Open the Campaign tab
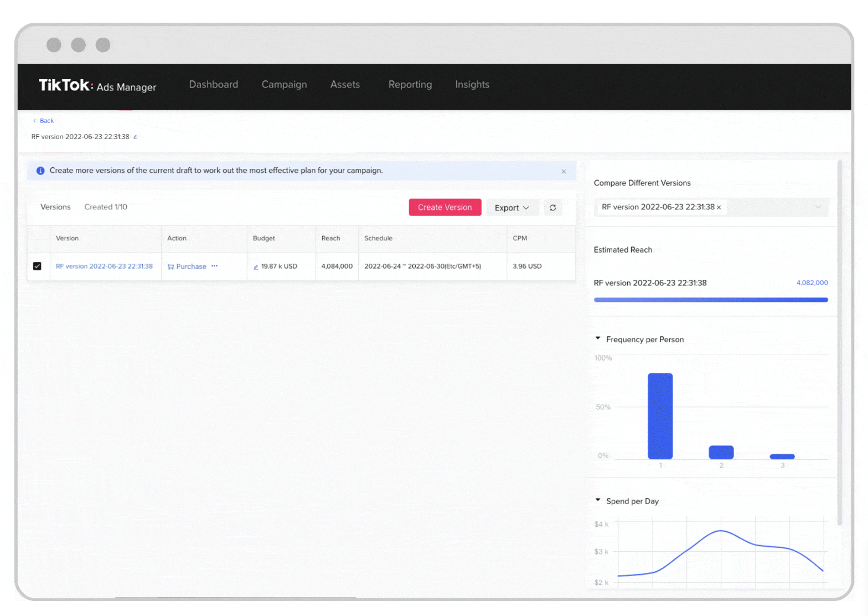Image resolution: width=868 pixels, height=616 pixels. click(284, 85)
